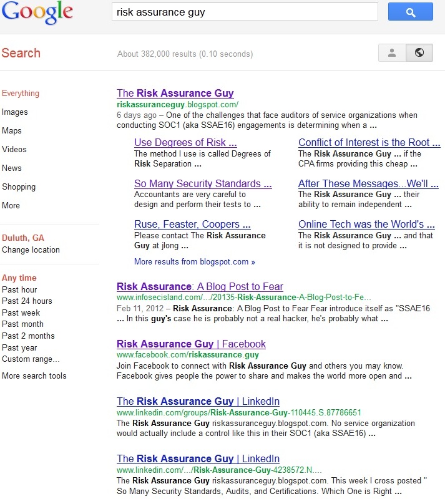The height and width of the screenshot is (504, 445).
Task: Filter results to Past 2 months
Action: point(28,336)
